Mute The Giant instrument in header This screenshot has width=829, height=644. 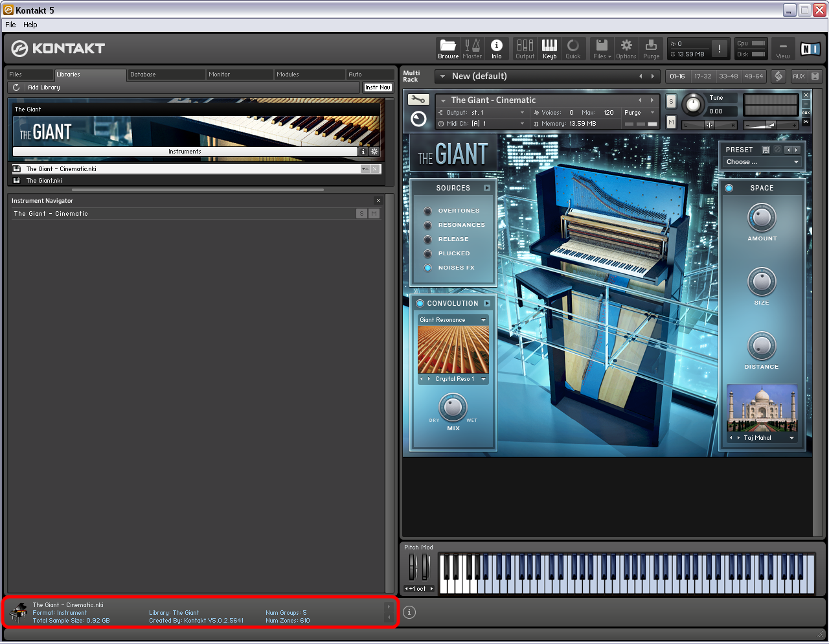[671, 122]
